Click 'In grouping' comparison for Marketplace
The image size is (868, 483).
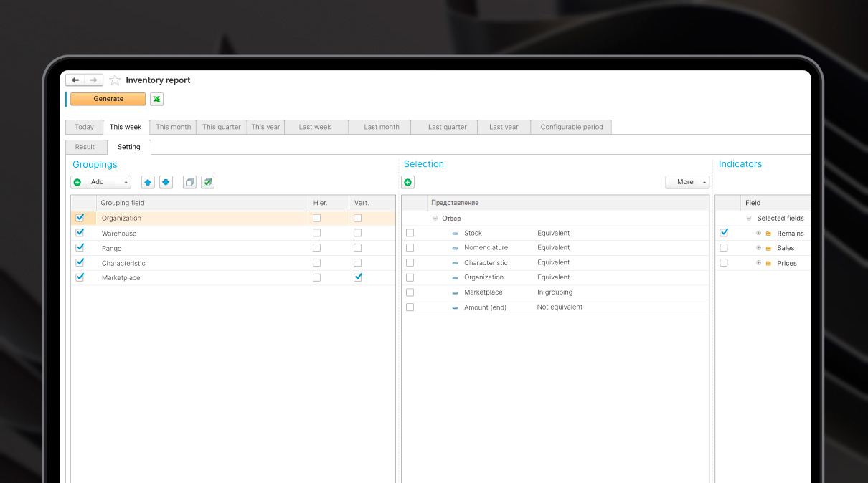pyautogui.click(x=555, y=292)
